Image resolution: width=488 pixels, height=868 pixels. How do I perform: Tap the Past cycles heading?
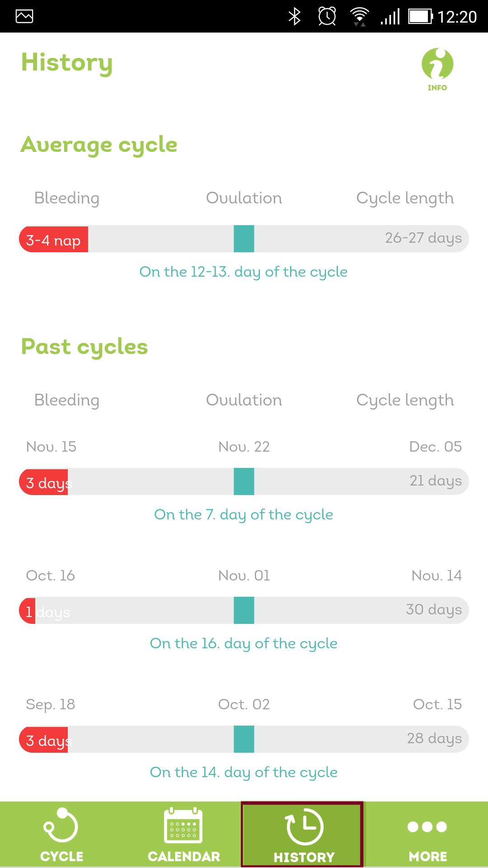point(84,347)
